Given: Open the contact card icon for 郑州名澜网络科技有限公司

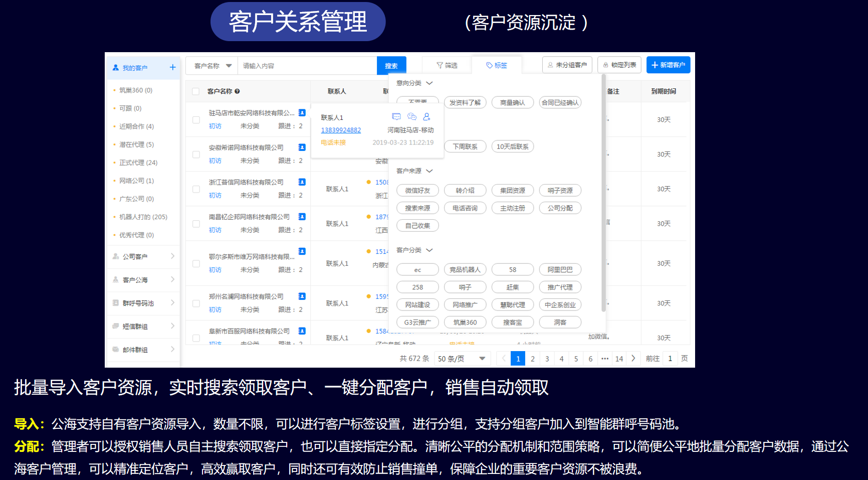Looking at the screenshot, I should pos(302,296).
